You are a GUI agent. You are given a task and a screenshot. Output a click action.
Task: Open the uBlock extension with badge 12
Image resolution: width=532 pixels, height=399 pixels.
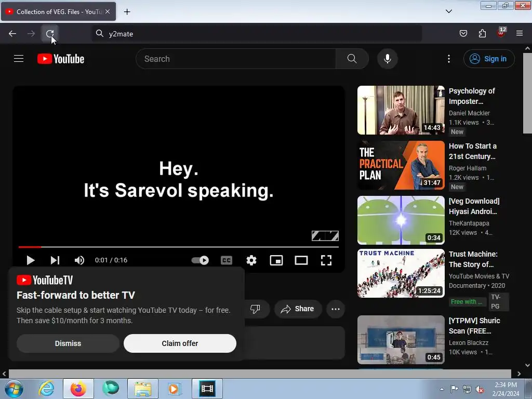click(x=501, y=33)
